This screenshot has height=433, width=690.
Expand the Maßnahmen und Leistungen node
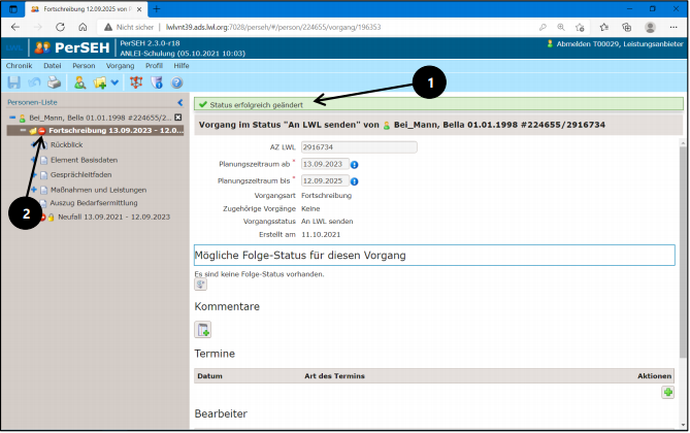[x=33, y=189]
